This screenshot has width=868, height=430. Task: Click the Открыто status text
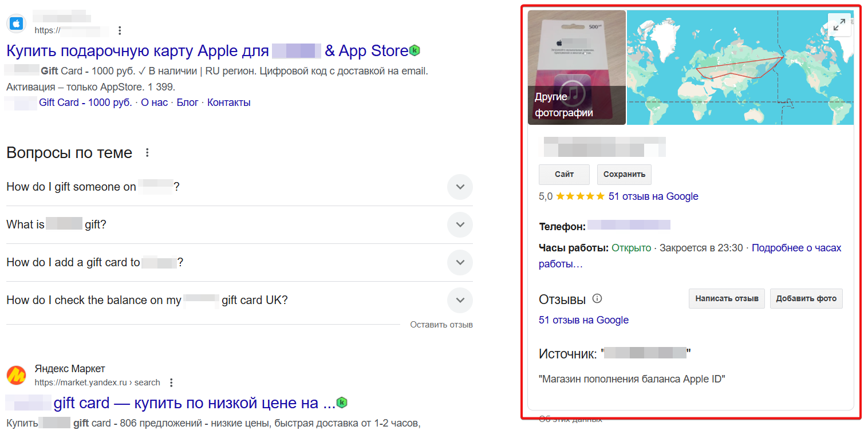click(631, 248)
